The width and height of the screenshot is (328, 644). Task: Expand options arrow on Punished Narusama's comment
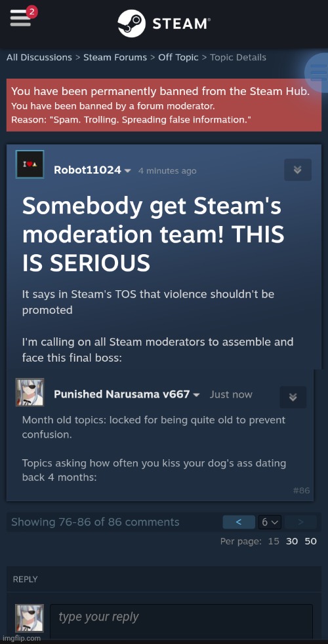tap(293, 397)
